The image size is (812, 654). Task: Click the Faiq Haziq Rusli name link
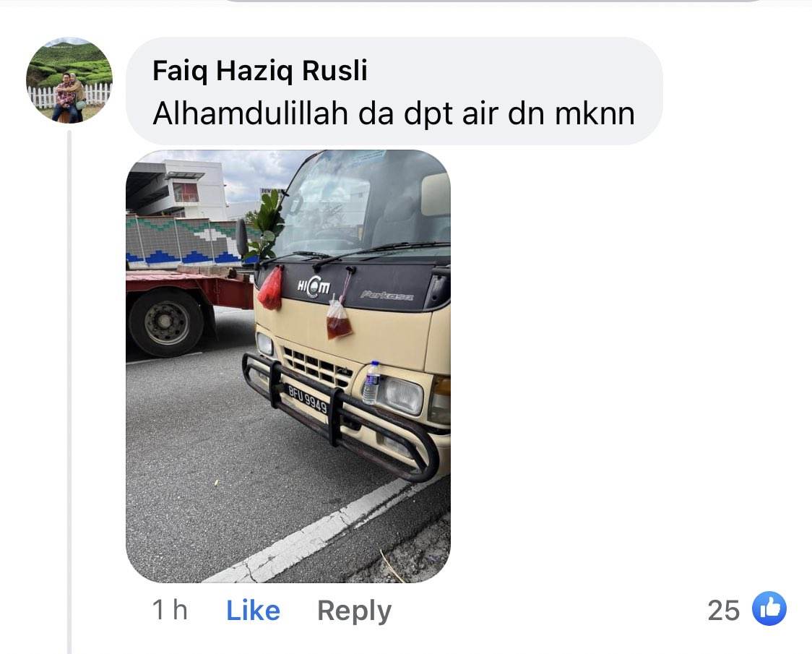tap(260, 71)
